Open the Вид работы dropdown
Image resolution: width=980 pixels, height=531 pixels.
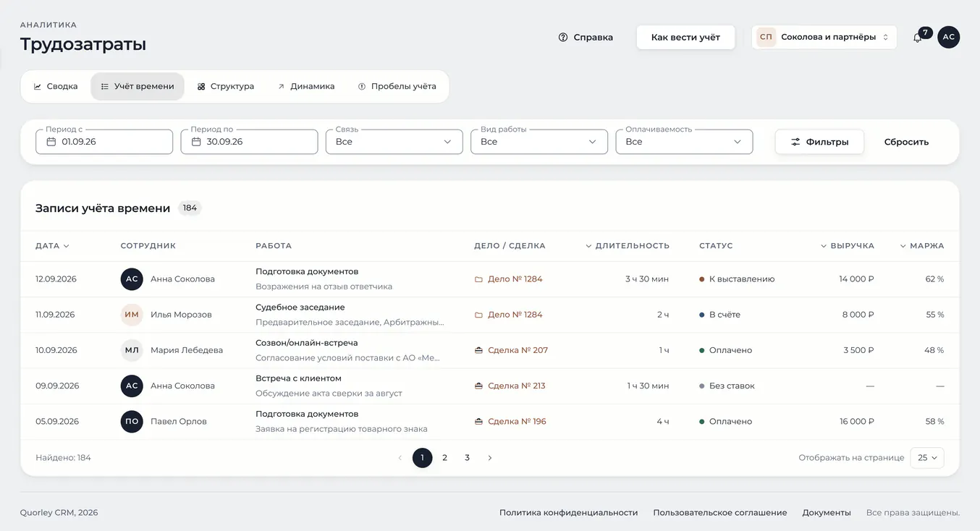(539, 142)
